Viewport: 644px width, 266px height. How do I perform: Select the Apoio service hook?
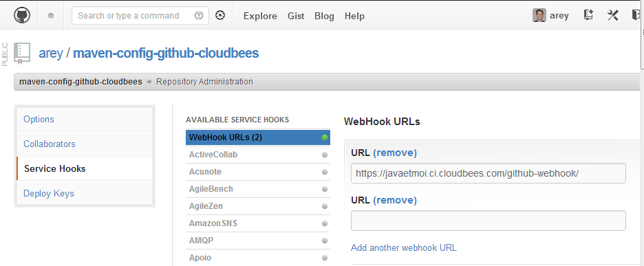(258, 258)
